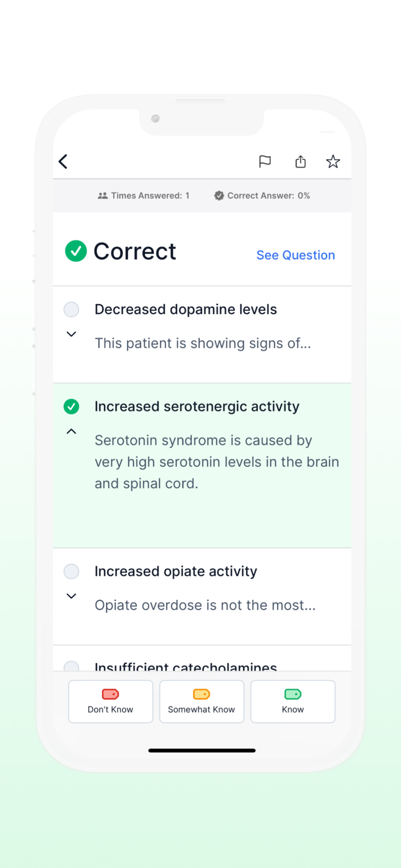The height and width of the screenshot is (868, 401).
Task: Flag this question for review
Action: click(x=265, y=161)
